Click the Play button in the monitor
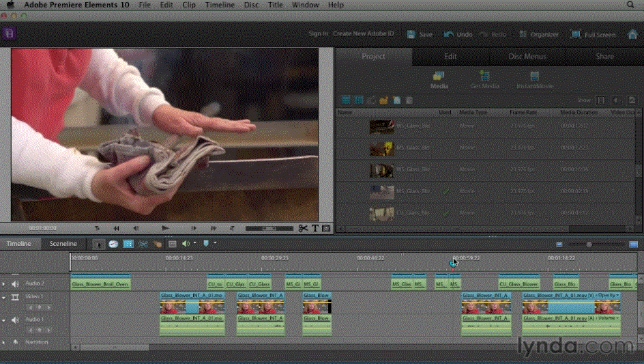Screen dimensions: 644x364 click(x=165, y=228)
